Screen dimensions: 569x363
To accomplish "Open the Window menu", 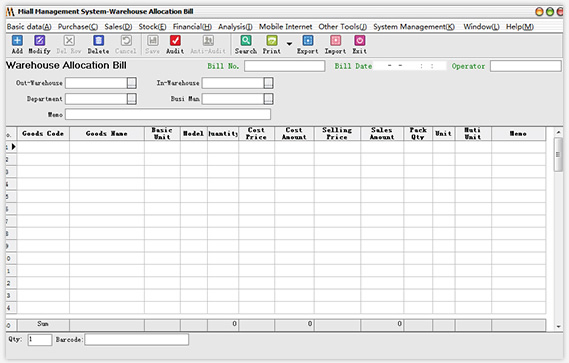I will (x=481, y=27).
